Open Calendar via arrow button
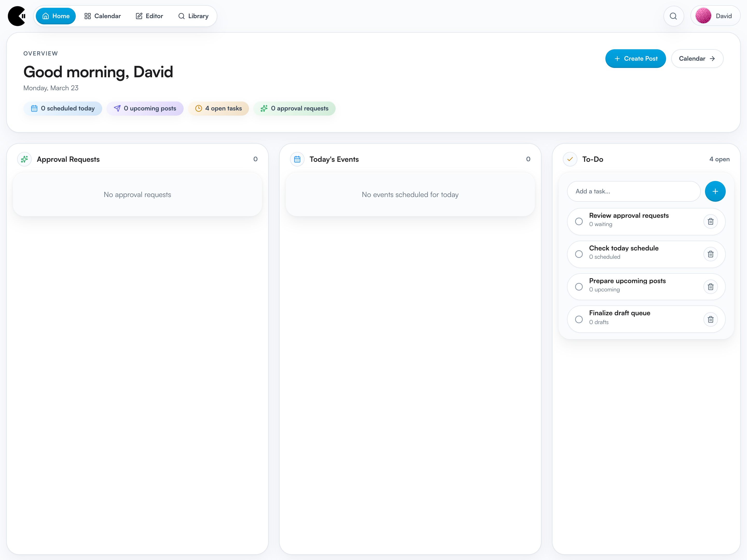The height and width of the screenshot is (560, 747). click(x=697, y=58)
